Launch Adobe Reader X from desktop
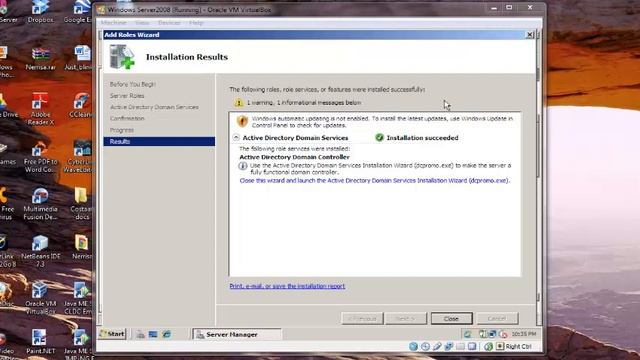The image size is (640, 360). click(x=40, y=108)
